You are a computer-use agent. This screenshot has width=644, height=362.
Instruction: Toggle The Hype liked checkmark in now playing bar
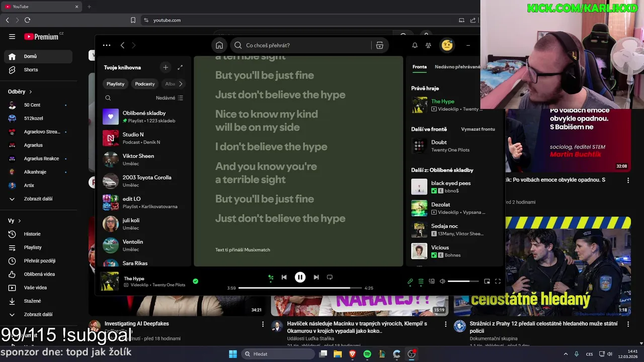pos(195,282)
